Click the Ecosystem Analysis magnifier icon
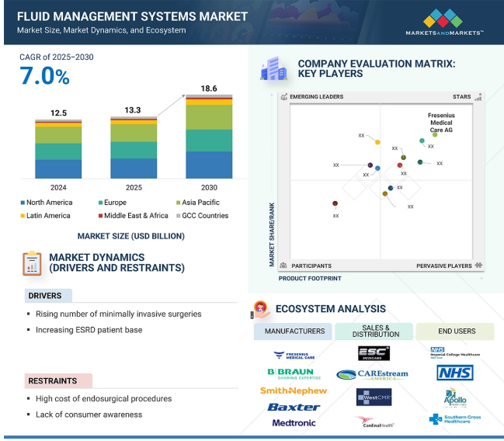 click(261, 309)
